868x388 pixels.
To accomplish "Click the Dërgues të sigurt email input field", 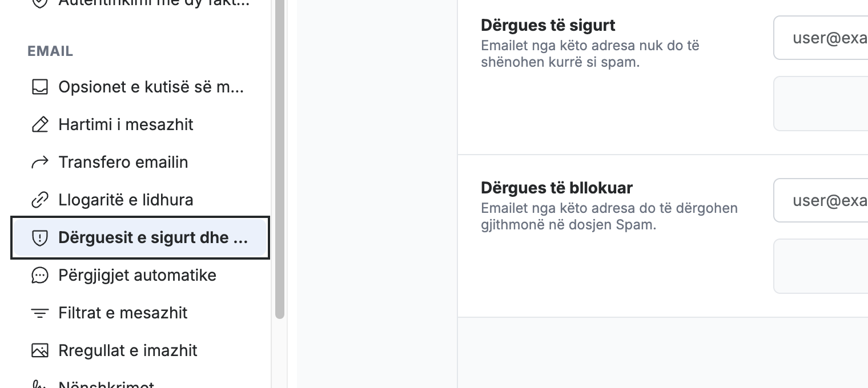I will tap(821, 38).
